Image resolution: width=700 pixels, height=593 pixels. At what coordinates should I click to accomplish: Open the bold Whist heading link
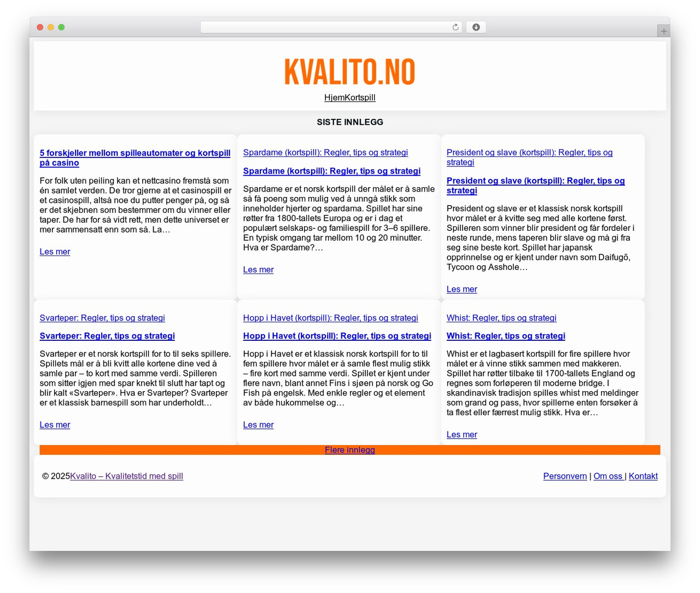[x=506, y=336]
